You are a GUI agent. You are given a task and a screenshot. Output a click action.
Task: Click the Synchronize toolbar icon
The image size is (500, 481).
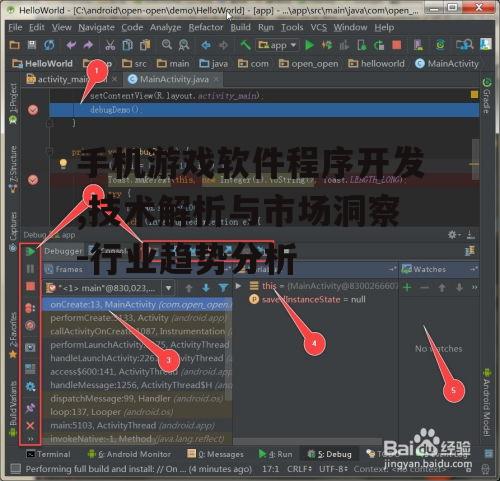click(49, 45)
